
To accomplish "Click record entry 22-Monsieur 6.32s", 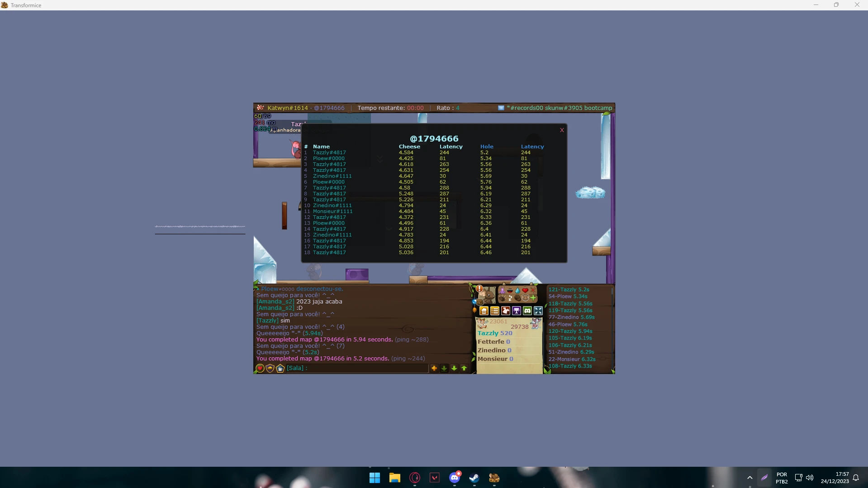I will 572,359.
